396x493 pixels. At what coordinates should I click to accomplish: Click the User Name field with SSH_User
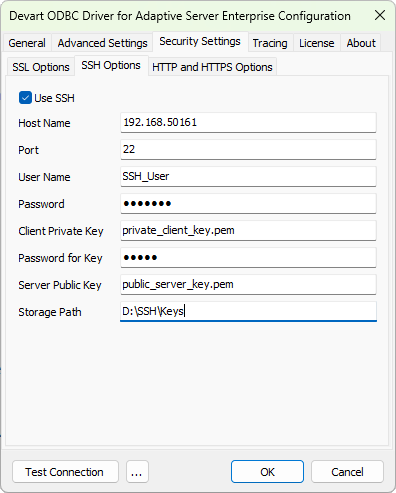[248, 176]
